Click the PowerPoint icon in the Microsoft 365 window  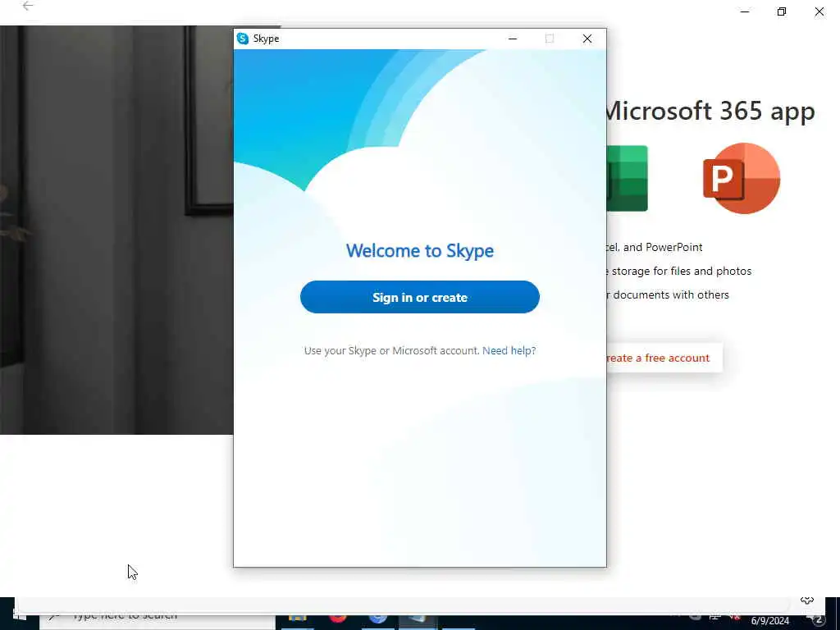pos(742,178)
